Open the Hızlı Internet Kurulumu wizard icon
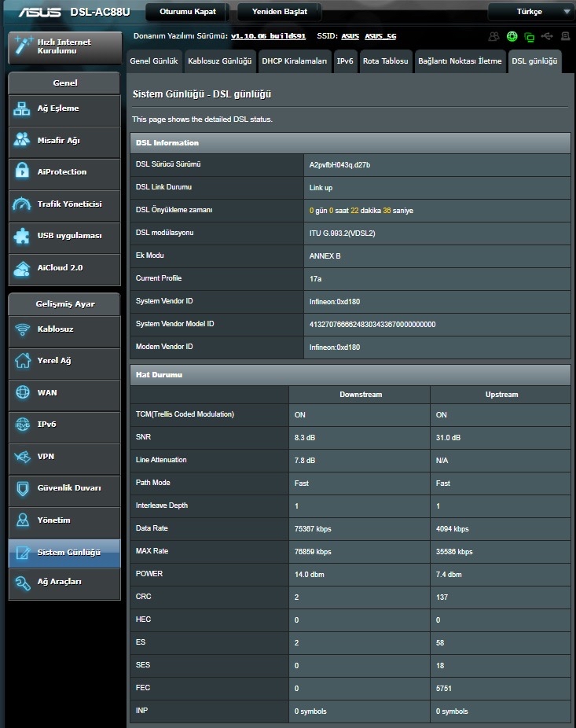This screenshot has height=728, width=576. pyautogui.click(x=24, y=46)
